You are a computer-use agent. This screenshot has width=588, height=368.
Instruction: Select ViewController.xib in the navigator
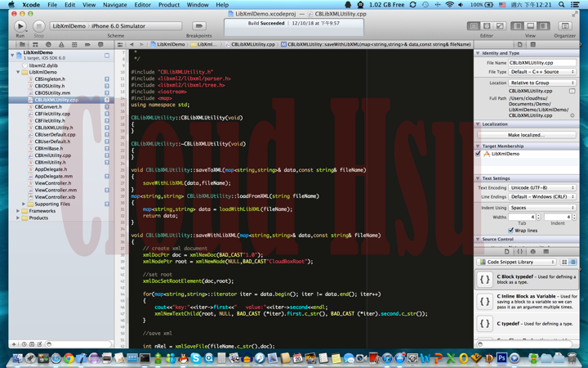(x=55, y=197)
